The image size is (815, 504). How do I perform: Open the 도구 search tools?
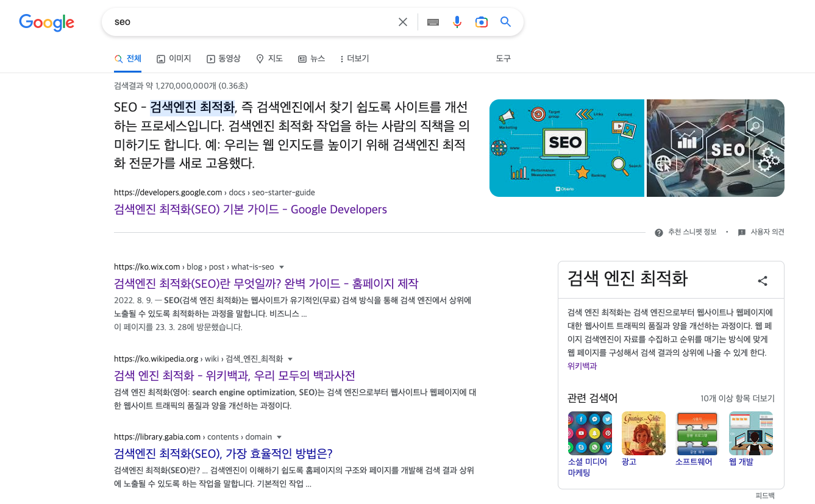point(504,59)
